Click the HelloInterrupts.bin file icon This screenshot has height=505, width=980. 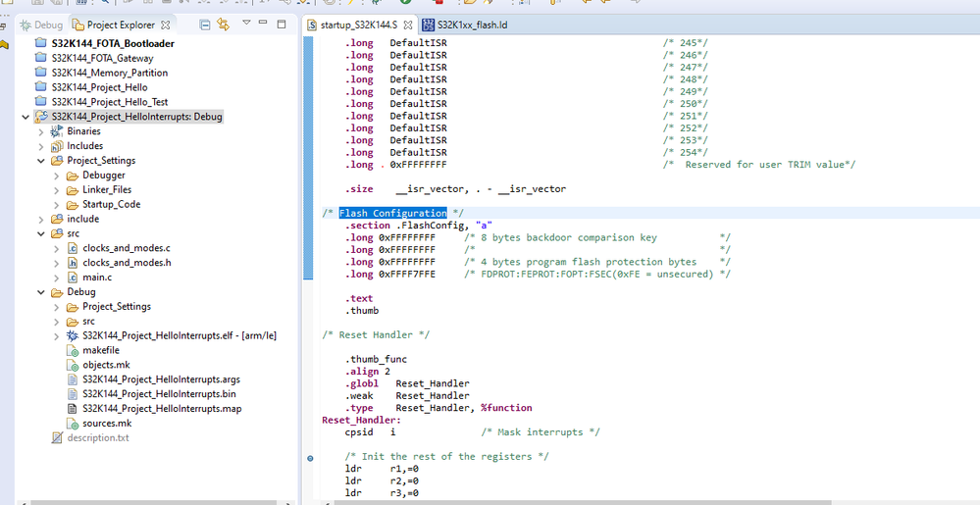(72, 394)
